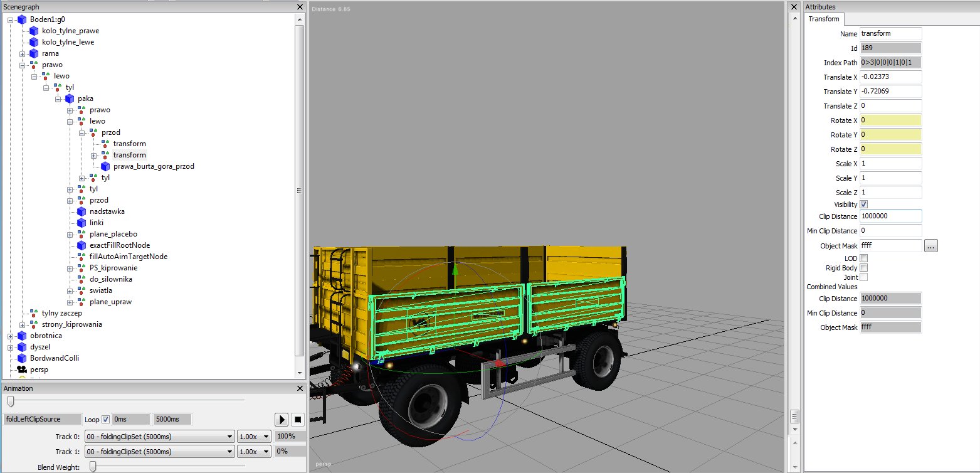Image resolution: width=980 pixels, height=473 pixels.
Task: Click the camera icon of persp
Action: pos(22,369)
